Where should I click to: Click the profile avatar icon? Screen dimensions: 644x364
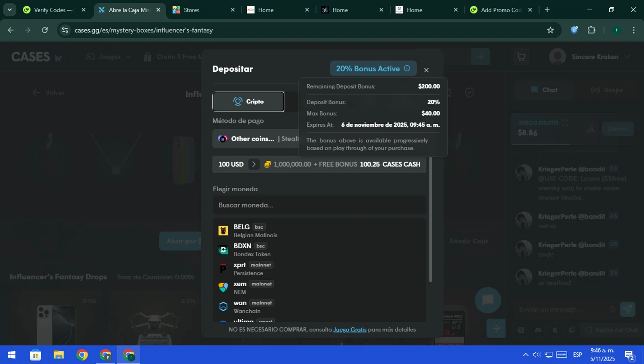[x=557, y=57]
